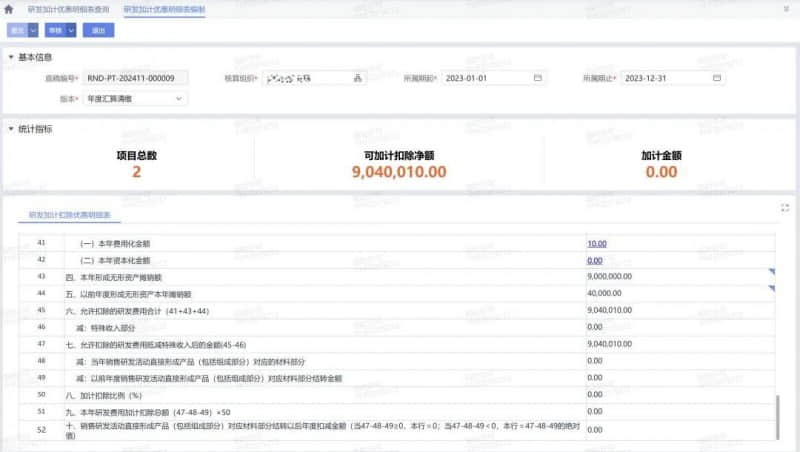
Task: Collapse the 基本信息 section
Action: pos(11,57)
